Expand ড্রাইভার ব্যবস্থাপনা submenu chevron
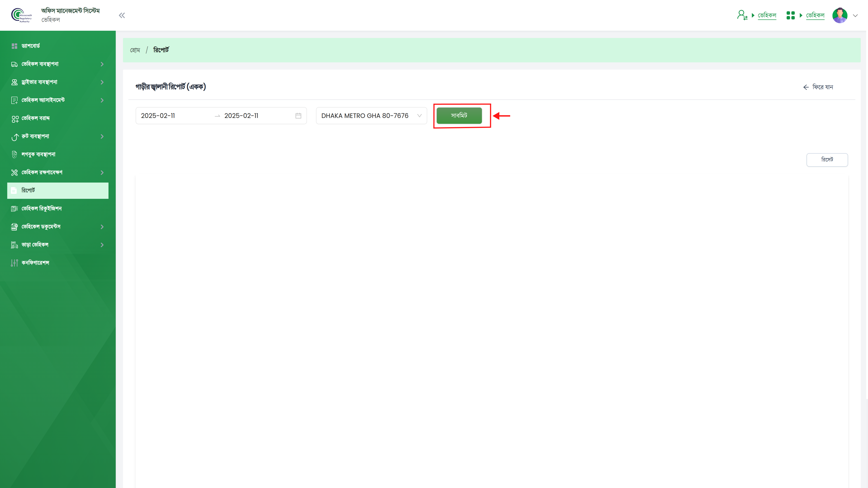The image size is (868, 488). pos(102,82)
